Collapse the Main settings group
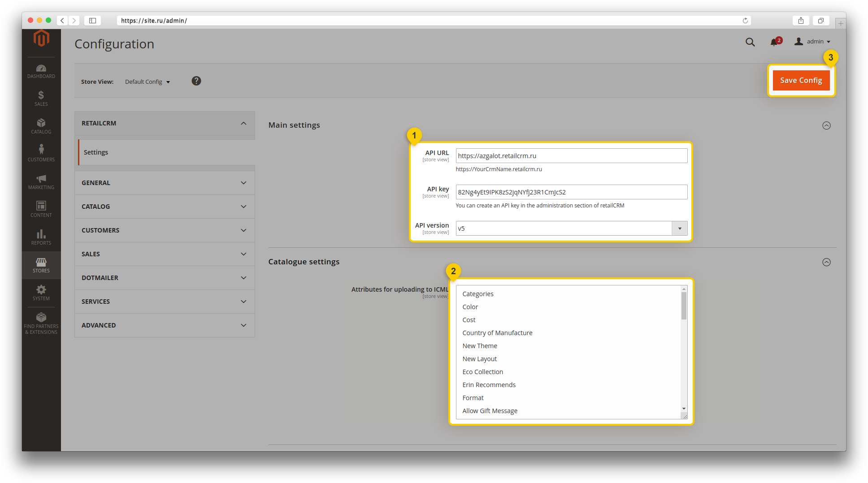Screen dimensions: 868x483 click(x=826, y=125)
